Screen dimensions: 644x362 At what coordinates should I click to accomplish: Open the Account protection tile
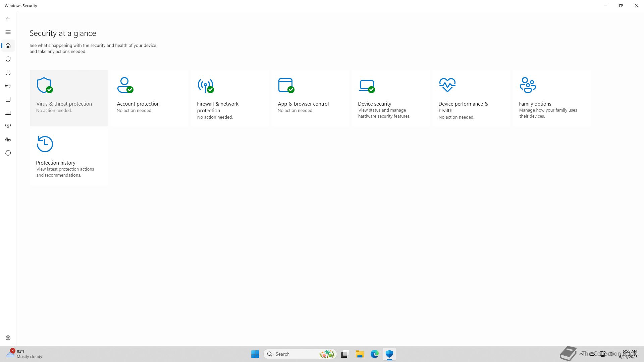(149, 98)
